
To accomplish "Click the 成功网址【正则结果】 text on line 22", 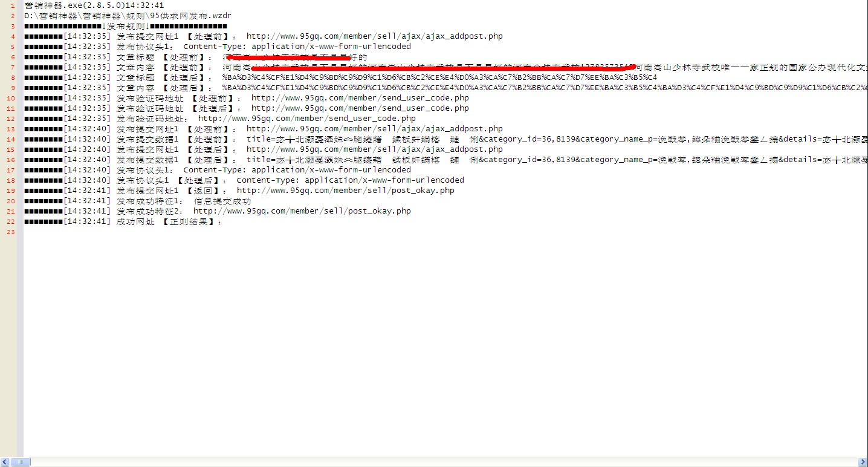I will [169, 221].
